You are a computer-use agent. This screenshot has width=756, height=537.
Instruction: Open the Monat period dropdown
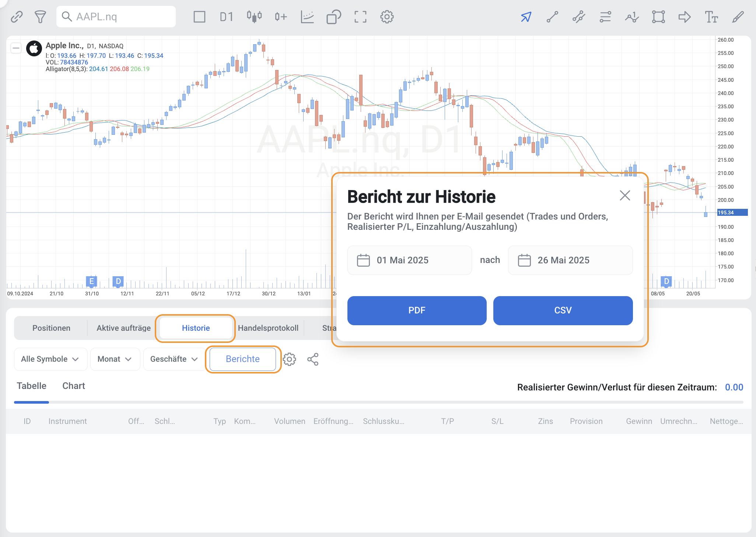(115, 359)
